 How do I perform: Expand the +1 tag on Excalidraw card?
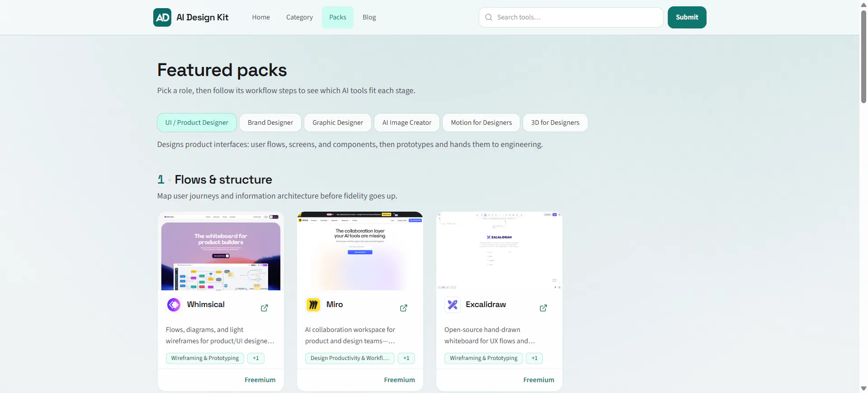pyautogui.click(x=534, y=358)
